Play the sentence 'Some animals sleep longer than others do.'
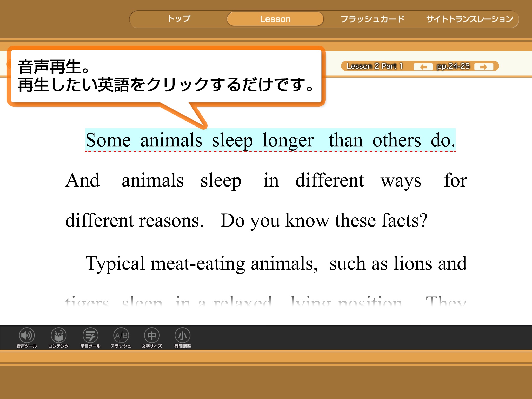 [270, 140]
